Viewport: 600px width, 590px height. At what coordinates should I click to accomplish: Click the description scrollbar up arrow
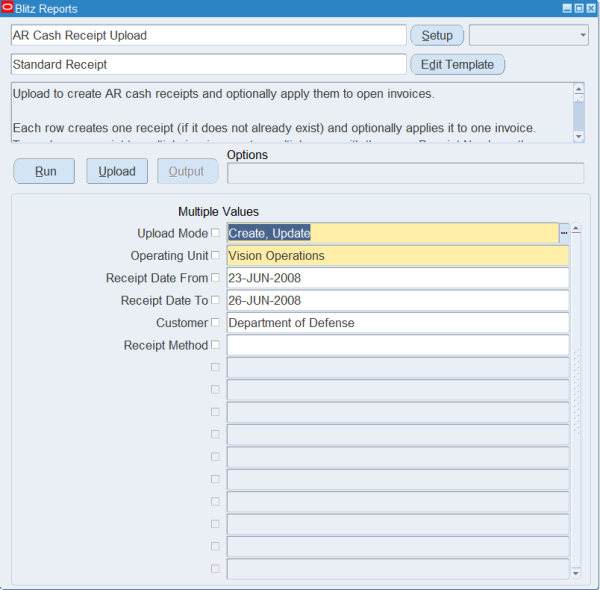(x=579, y=89)
